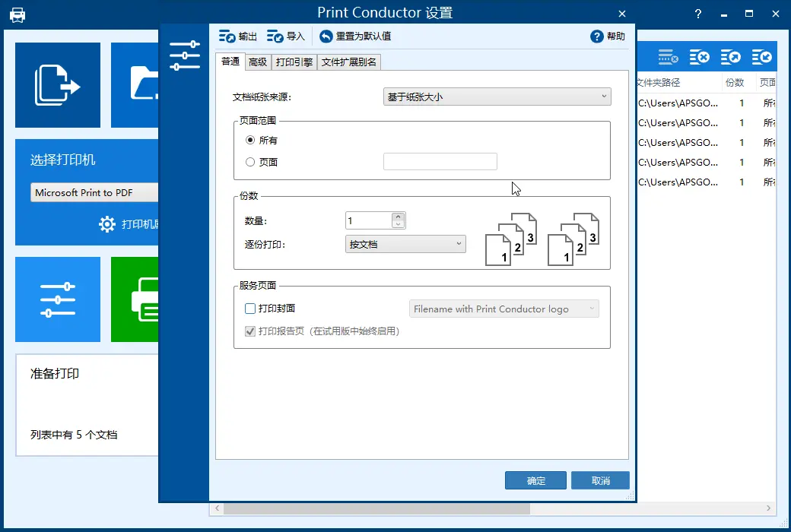Screen dimensions: 791x532
Task: Click the settings sliders icon in dialog sidebar
Action: tap(185, 55)
